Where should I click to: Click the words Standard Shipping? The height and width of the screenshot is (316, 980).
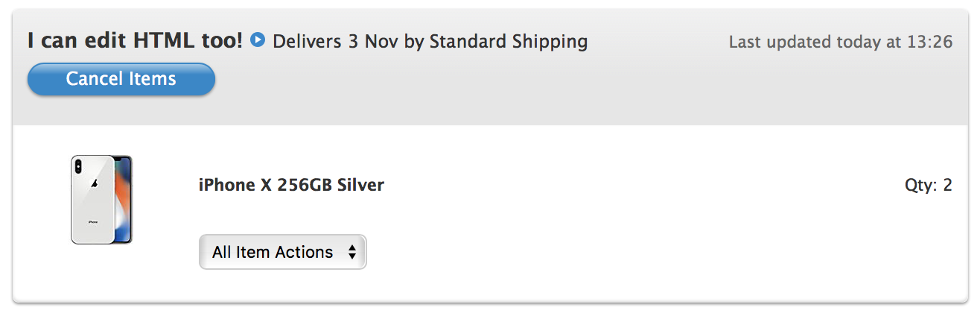click(509, 42)
